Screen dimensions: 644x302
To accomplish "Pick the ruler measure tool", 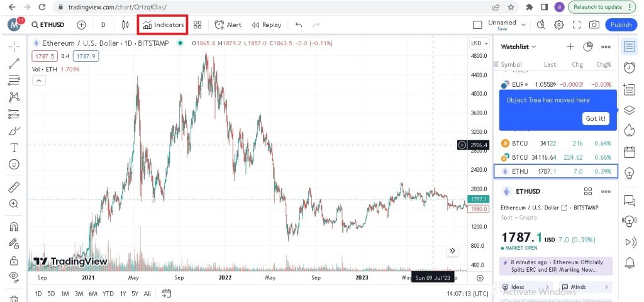I will 14,186.
